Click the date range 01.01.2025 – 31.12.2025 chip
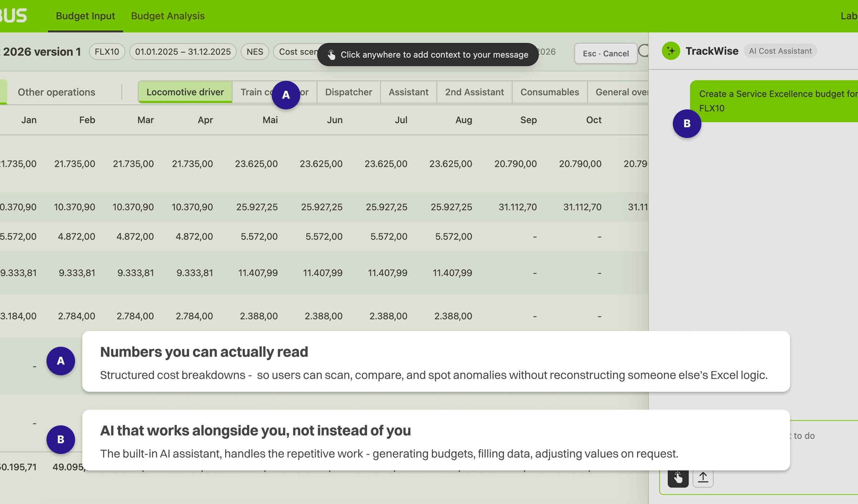Viewport: 858px width, 504px height. (x=183, y=51)
